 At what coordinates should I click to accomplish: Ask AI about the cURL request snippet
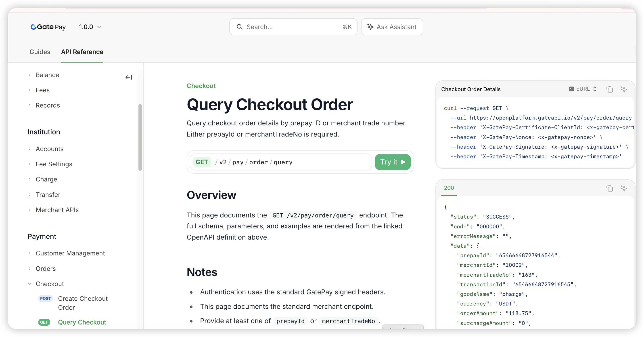click(624, 89)
